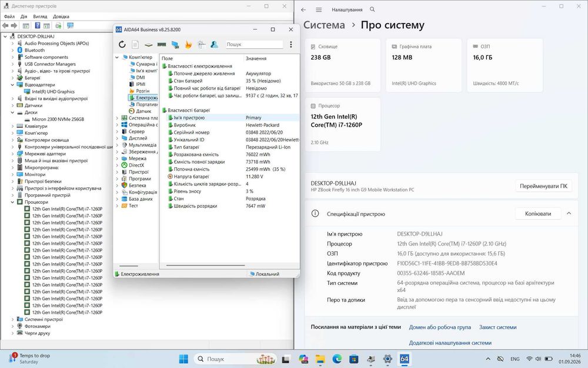Click the update driver icon with green arrow
The height and width of the screenshot is (368, 588).
[58, 25]
